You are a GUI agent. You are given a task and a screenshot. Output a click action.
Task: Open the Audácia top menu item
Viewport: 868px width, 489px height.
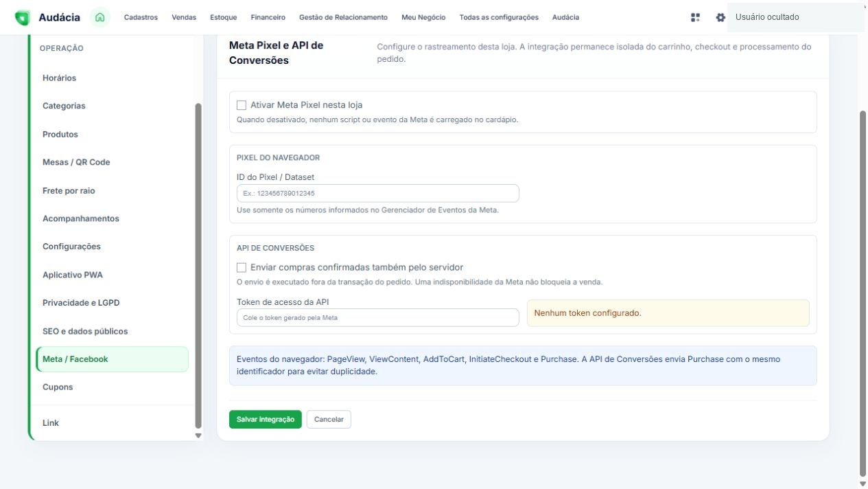point(565,17)
